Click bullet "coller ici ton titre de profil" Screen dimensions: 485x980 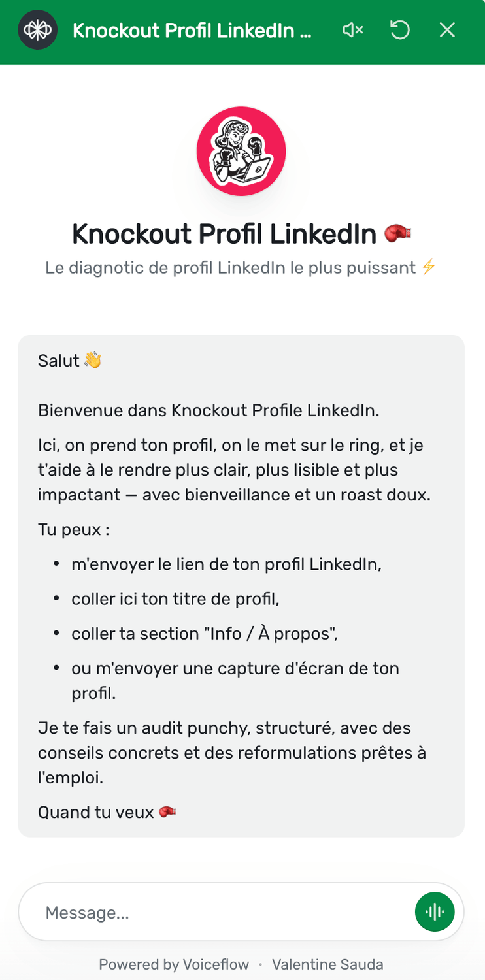175,598
